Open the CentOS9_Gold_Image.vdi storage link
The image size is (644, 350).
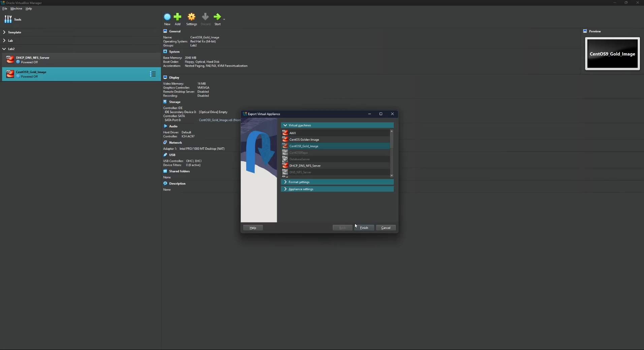(220, 120)
